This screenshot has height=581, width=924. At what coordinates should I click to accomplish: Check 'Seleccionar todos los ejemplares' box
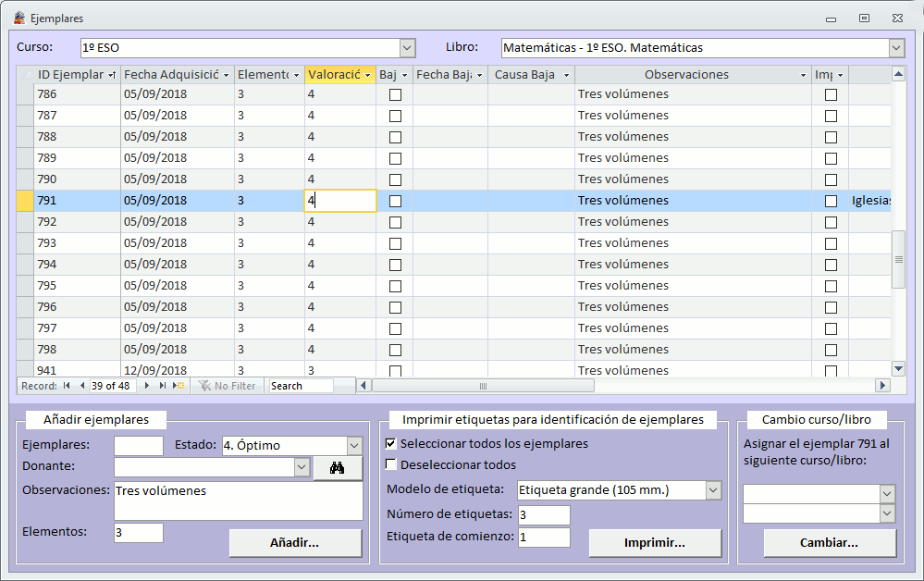391,444
